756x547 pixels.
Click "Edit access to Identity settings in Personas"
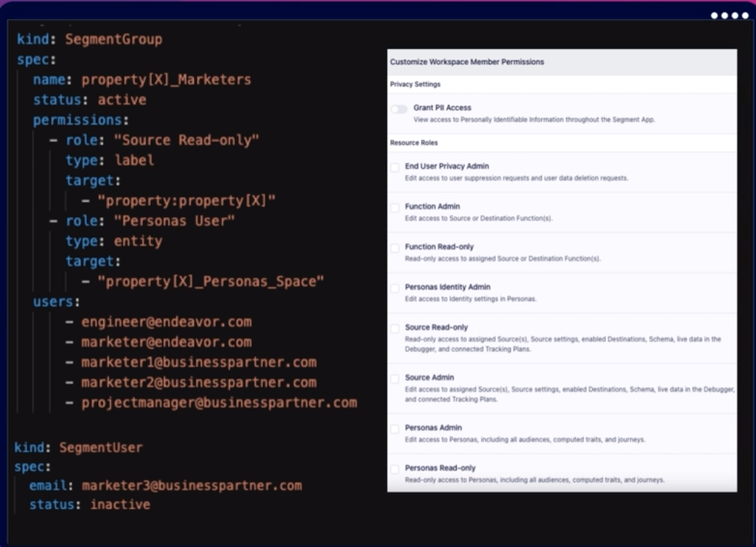(470, 298)
